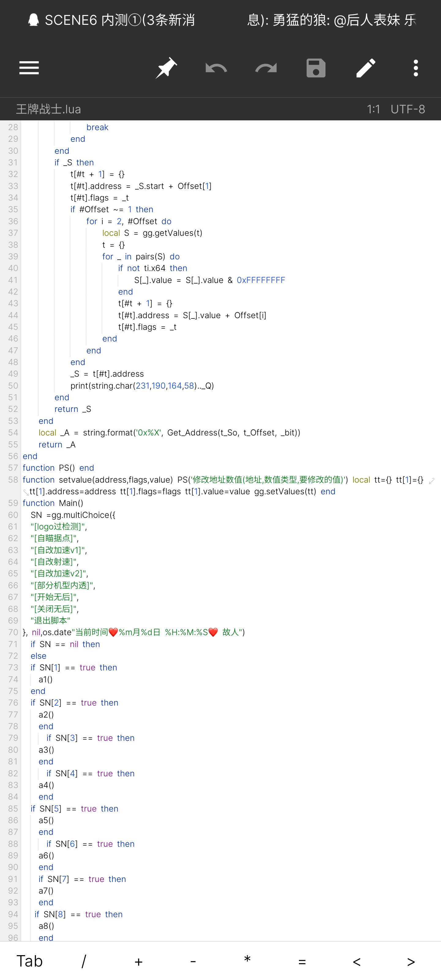The height and width of the screenshot is (980, 441).
Task: Tap 'if _S then' on line 31
Action: click(x=74, y=162)
